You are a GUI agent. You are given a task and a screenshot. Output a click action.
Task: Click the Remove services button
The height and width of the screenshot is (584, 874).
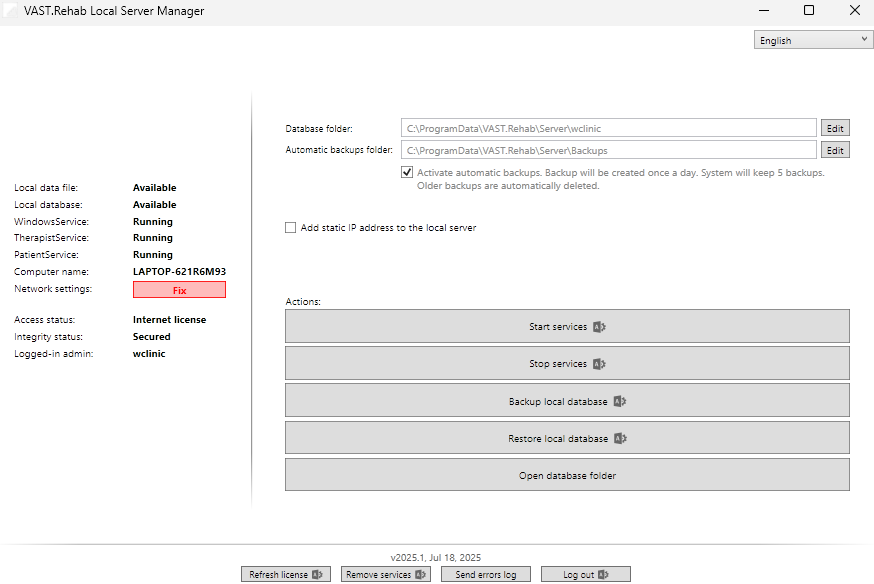click(386, 574)
